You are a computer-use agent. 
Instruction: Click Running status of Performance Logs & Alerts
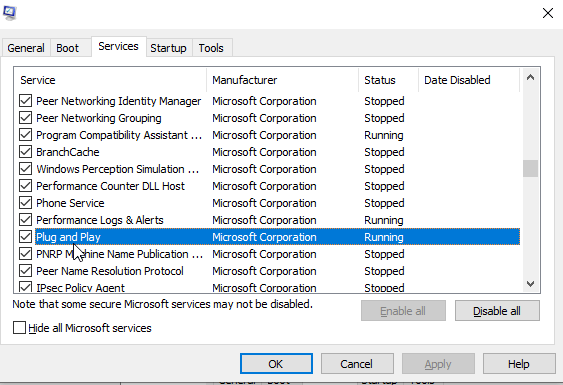click(x=384, y=220)
